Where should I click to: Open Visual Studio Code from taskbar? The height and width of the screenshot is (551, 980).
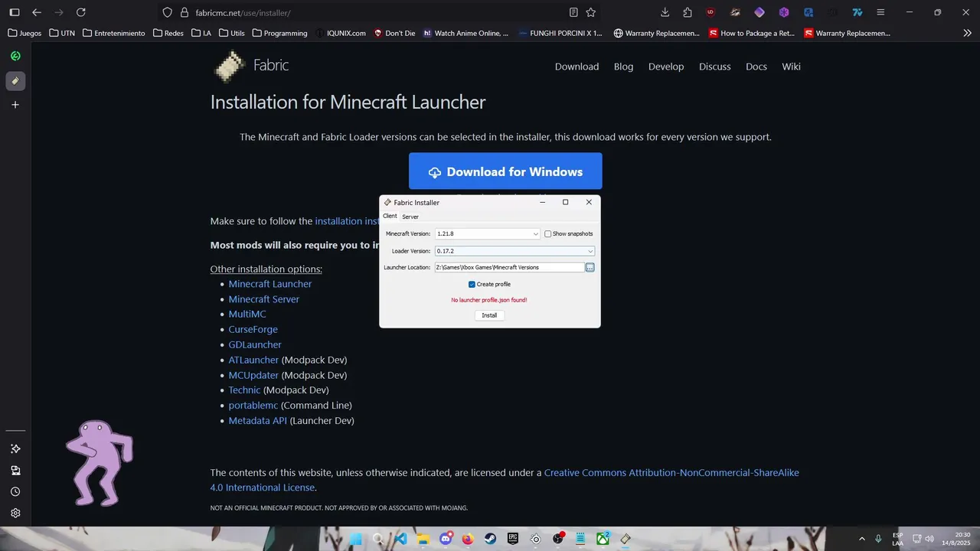click(400, 539)
